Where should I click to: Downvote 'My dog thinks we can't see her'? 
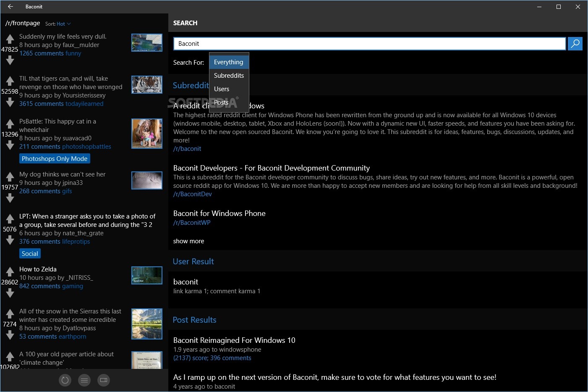tap(10, 198)
